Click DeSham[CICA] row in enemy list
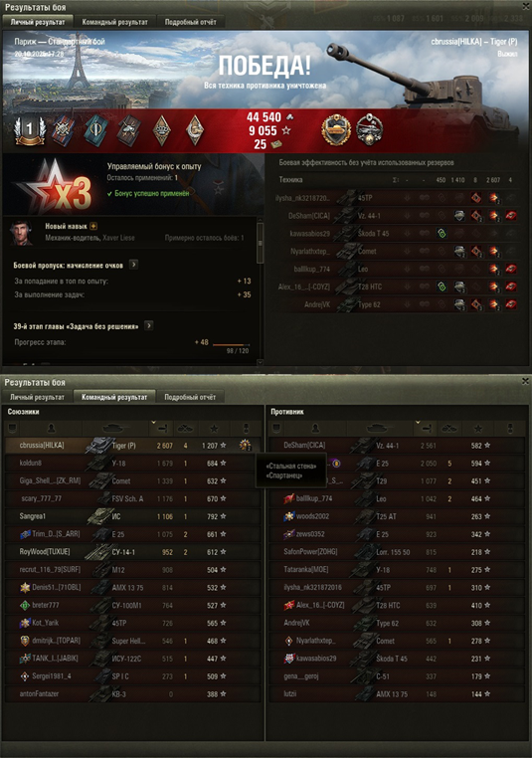The image size is (532, 758). (397, 446)
